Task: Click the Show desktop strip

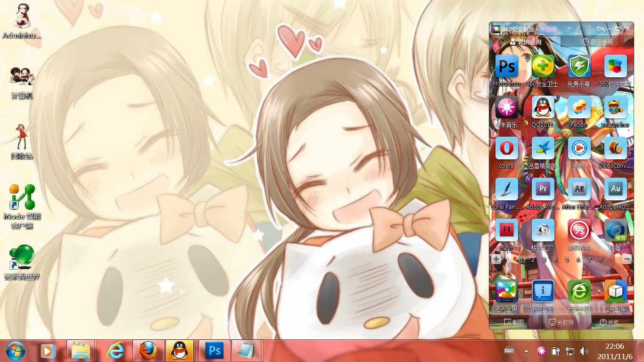Action: 640,351
